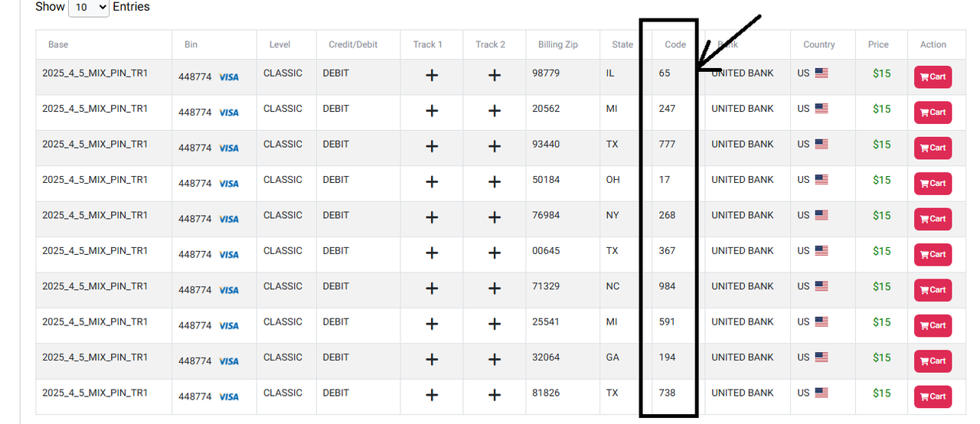Select state cell GA
The image size is (980, 424).
pyautogui.click(x=613, y=357)
